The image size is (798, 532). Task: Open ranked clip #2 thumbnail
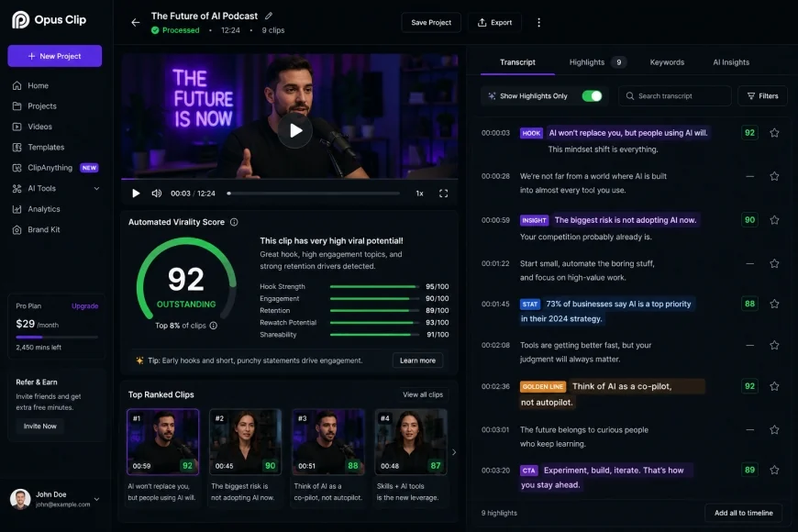245,442
